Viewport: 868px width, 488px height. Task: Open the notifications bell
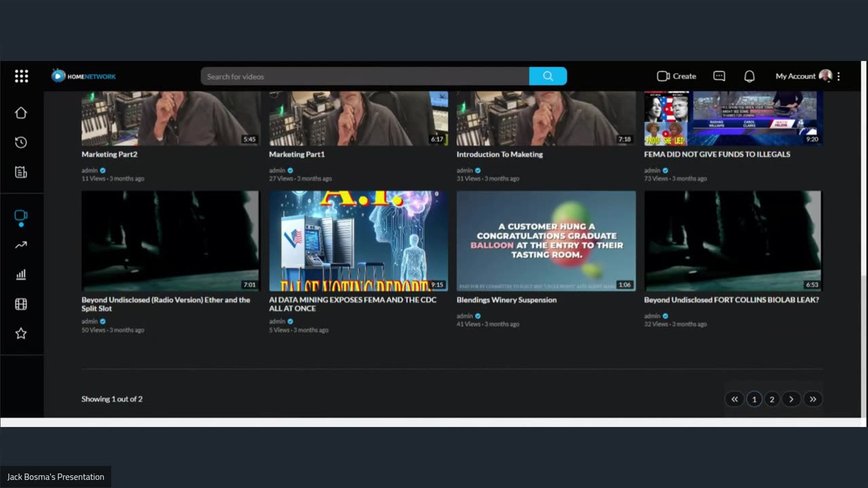tap(749, 76)
